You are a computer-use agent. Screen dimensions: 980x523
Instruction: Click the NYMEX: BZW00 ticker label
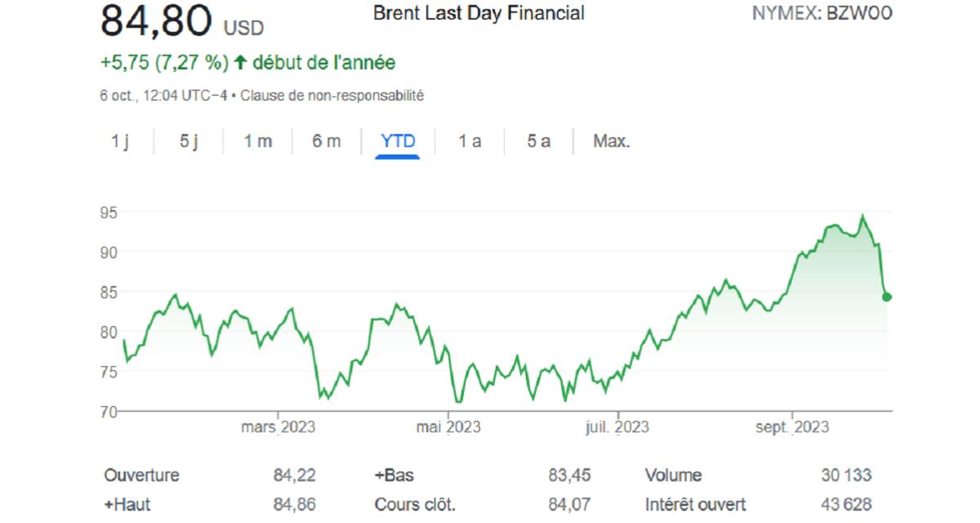[x=821, y=14]
